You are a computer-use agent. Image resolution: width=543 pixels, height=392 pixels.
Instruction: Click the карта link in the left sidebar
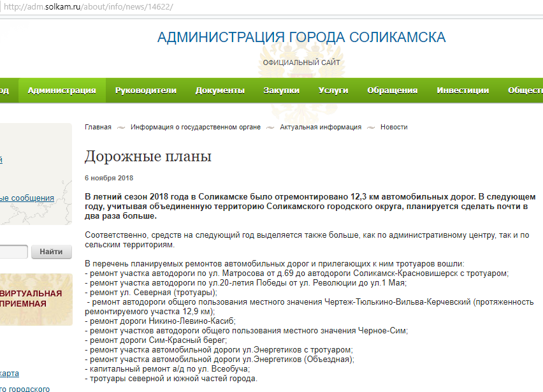click(x=10, y=373)
